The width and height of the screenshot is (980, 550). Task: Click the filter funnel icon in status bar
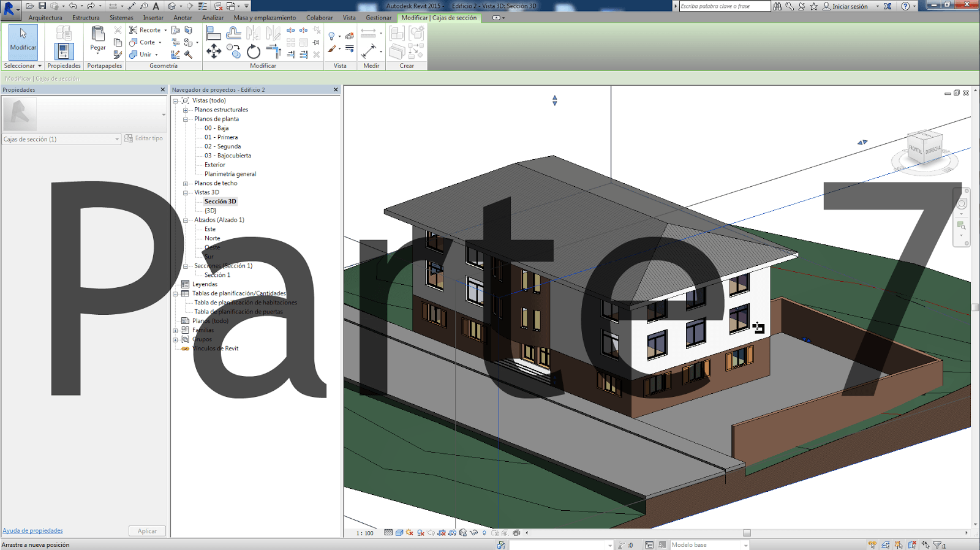point(937,545)
